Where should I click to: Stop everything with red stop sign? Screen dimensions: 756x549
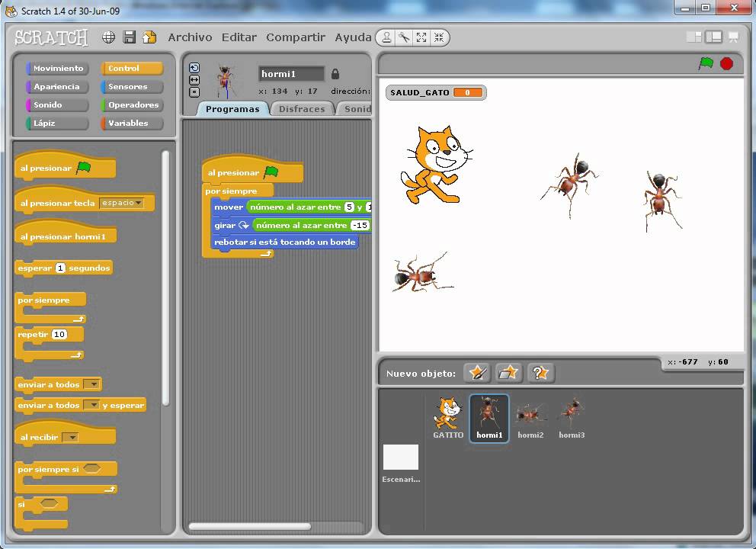pos(726,64)
